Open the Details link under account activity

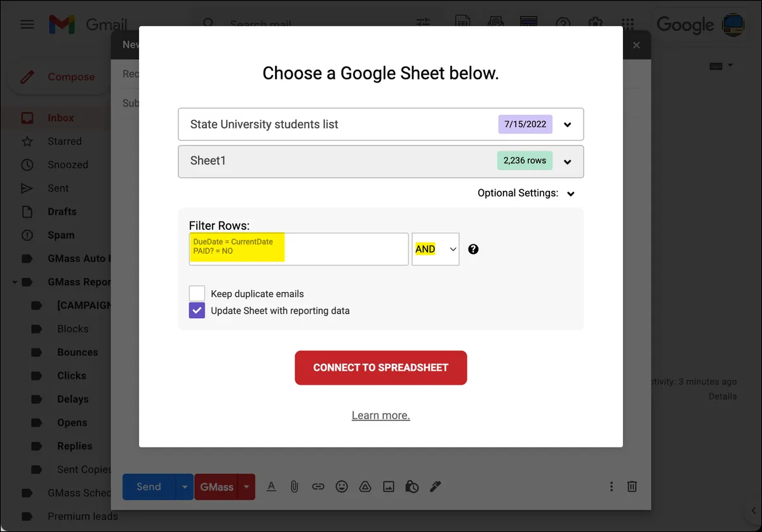click(x=723, y=396)
